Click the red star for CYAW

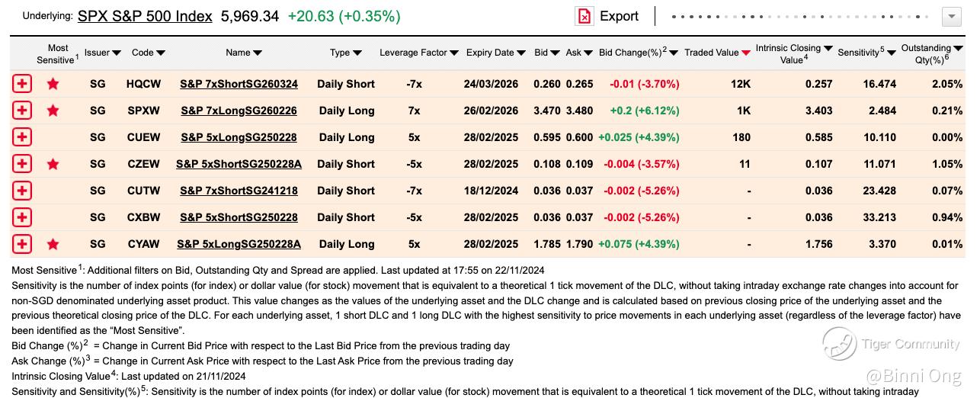[53, 244]
